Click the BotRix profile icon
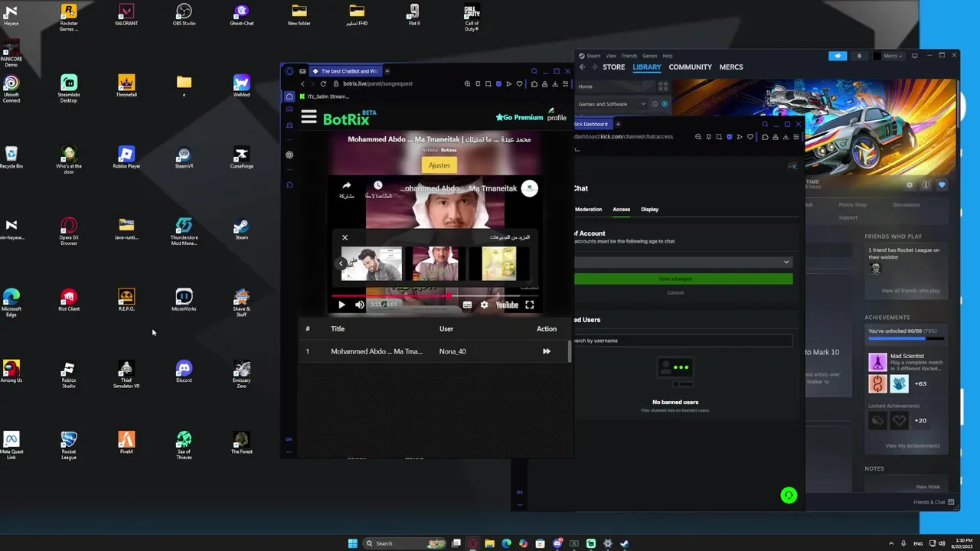Image resolution: width=980 pixels, height=551 pixels. pos(557,116)
